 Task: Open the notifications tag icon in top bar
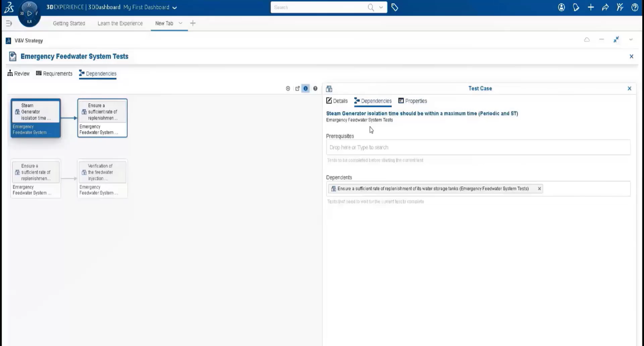pyautogui.click(x=576, y=7)
